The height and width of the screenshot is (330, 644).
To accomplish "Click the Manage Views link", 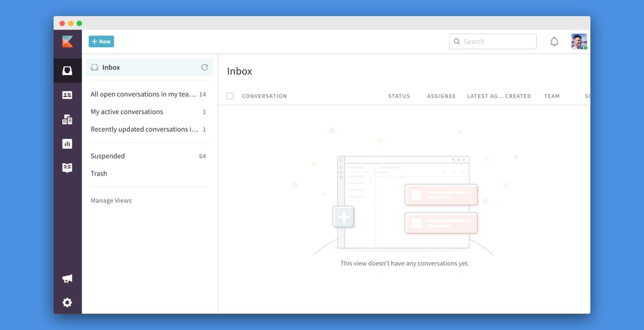I will [111, 201].
